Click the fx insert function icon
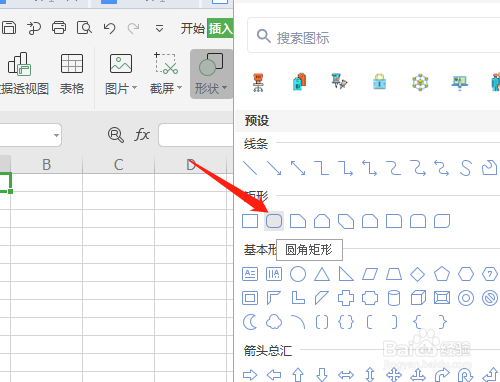The width and height of the screenshot is (500, 382). tap(142, 135)
